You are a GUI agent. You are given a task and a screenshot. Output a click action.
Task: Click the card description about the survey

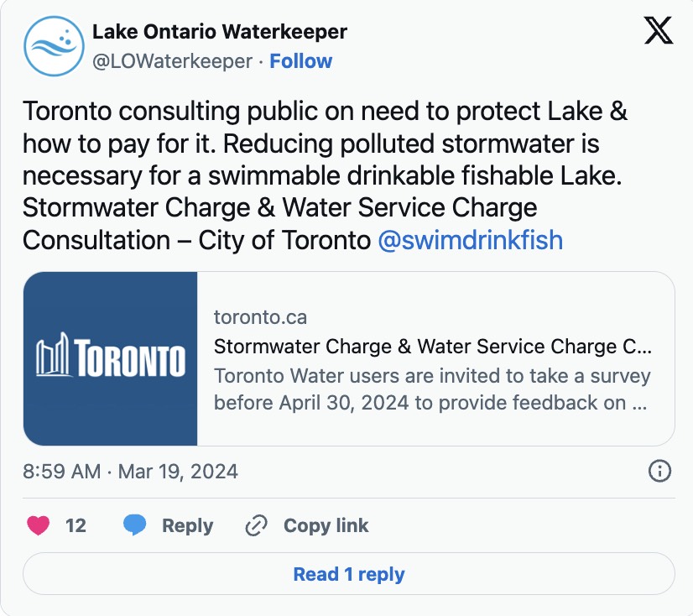(x=432, y=389)
